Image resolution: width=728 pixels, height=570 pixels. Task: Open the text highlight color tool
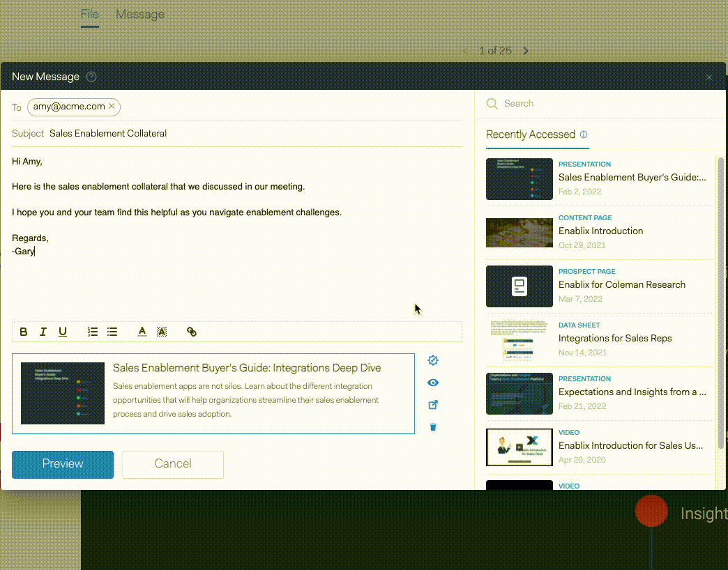[x=162, y=332]
